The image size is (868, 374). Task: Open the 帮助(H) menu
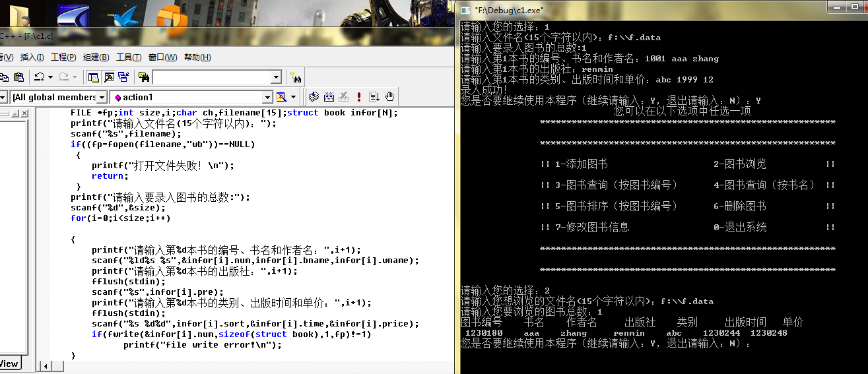click(197, 57)
